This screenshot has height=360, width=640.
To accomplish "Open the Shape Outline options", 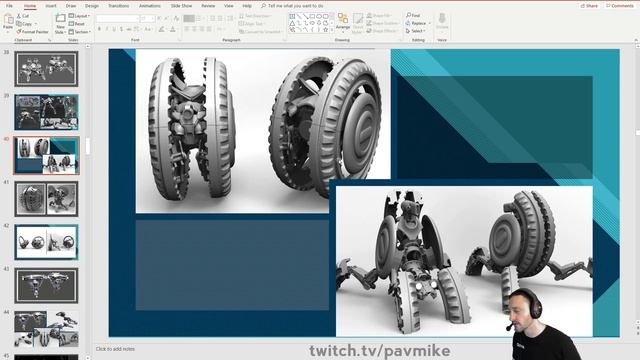I will 383,23.
